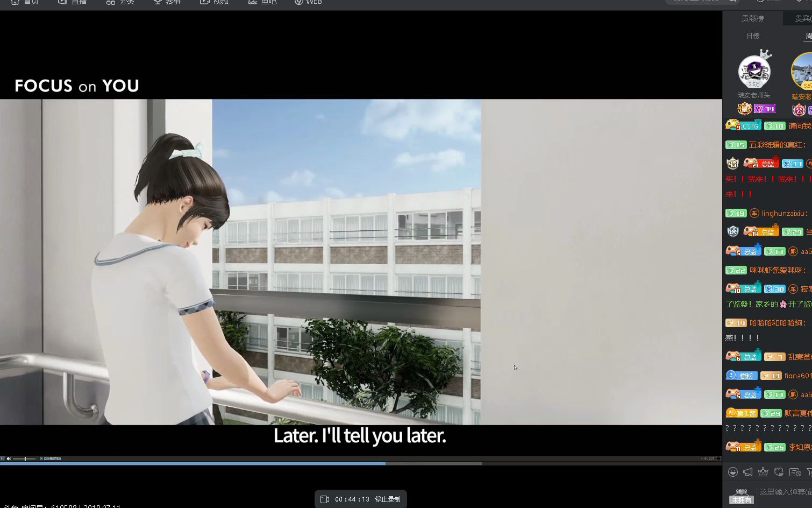Click username 默言夏 in chat
Image resolution: width=812 pixels, height=508 pixels.
pyautogui.click(x=798, y=413)
